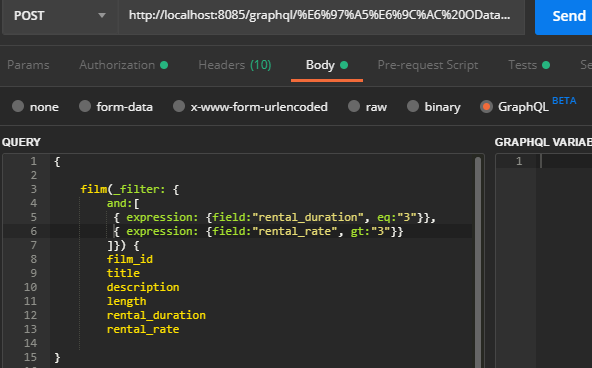Click the QUERY panel heading
The image size is (592, 368).
(x=21, y=142)
